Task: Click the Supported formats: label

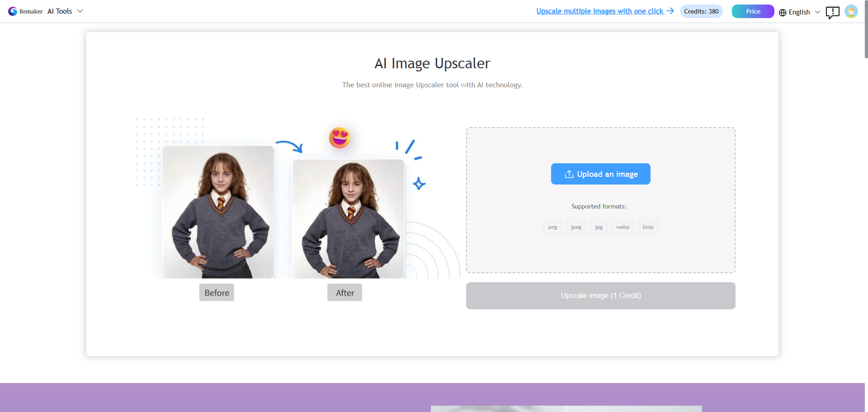Action: (599, 206)
